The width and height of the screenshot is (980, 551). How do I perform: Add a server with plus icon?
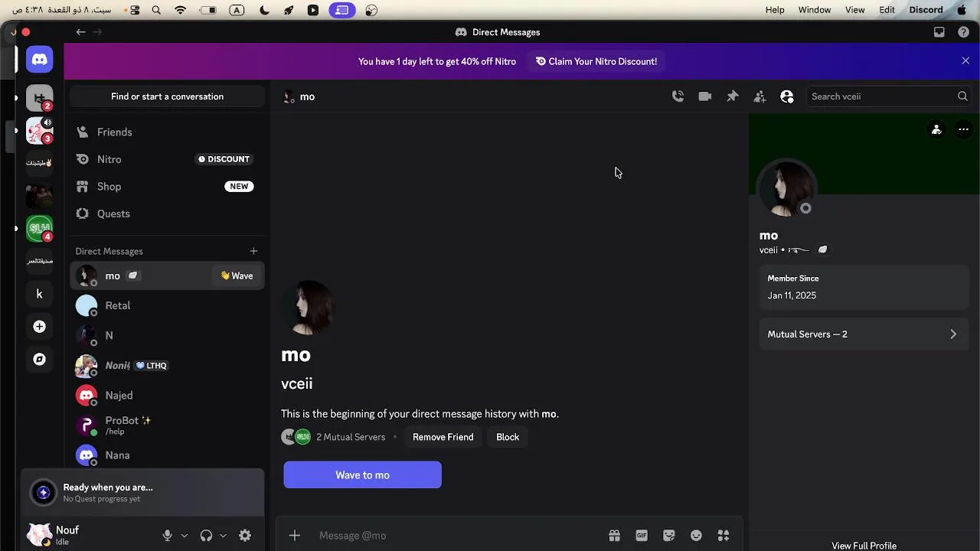[x=40, y=327]
